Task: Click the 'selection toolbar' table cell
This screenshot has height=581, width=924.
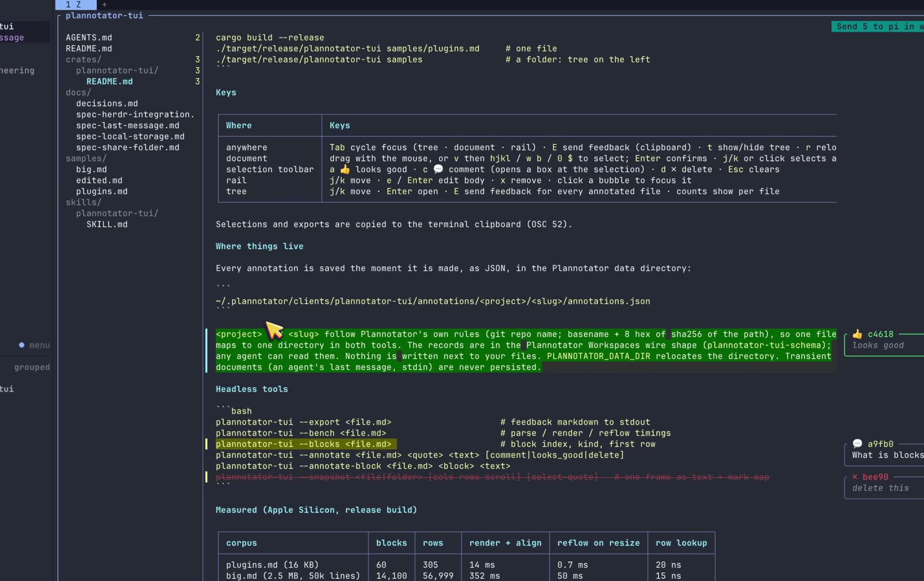Action: [x=270, y=169]
